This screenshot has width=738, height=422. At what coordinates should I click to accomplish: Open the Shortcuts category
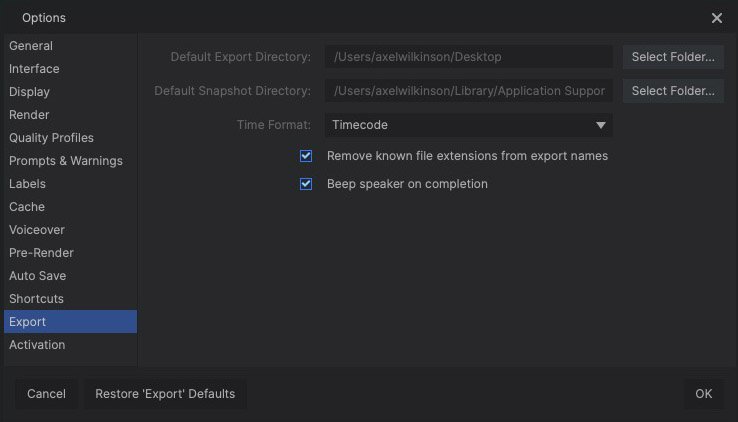click(36, 299)
